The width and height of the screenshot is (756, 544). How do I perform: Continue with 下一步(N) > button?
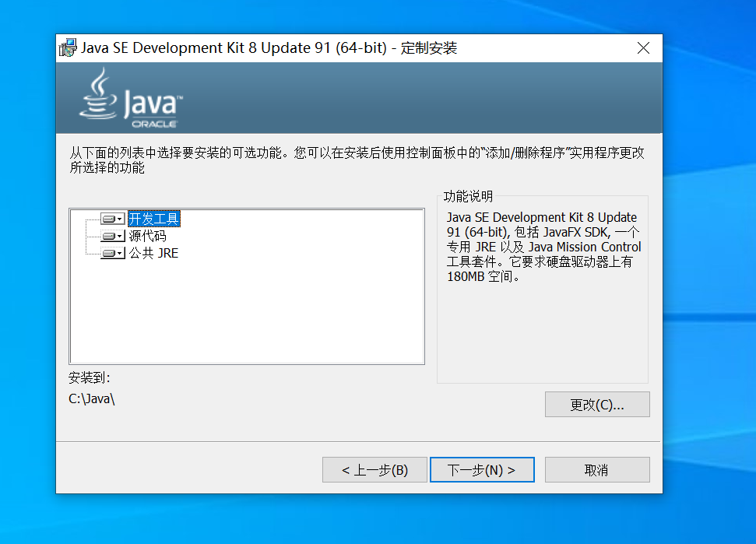(482, 470)
